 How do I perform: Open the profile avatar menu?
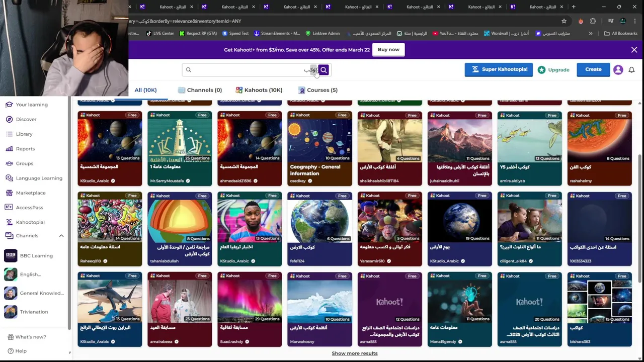(618, 70)
